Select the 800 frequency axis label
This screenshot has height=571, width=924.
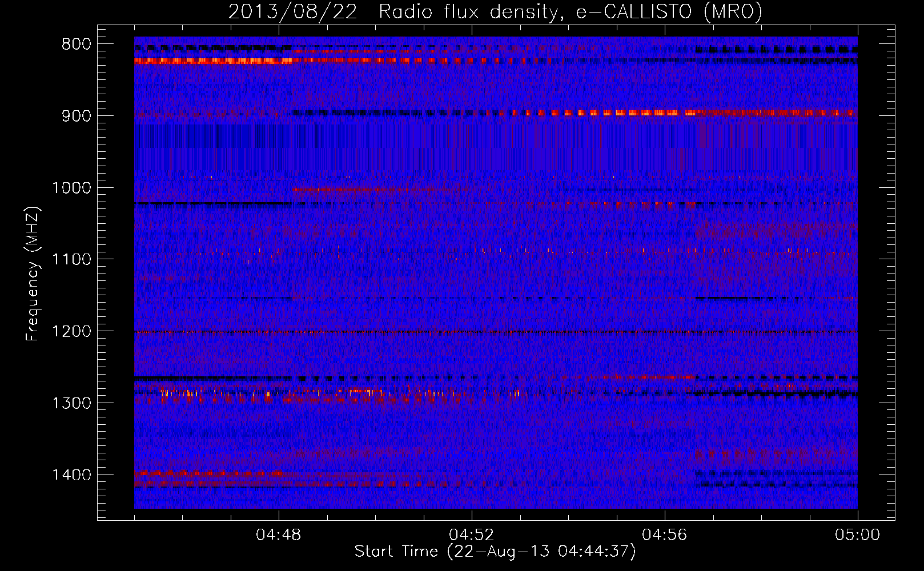point(75,45)
